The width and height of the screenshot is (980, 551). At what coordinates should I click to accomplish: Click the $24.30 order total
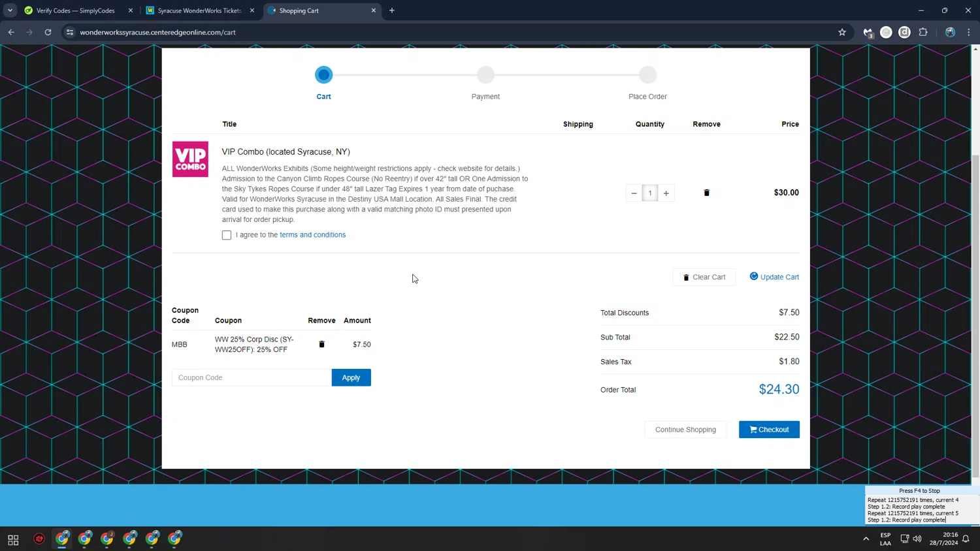[x=779, y=389]
